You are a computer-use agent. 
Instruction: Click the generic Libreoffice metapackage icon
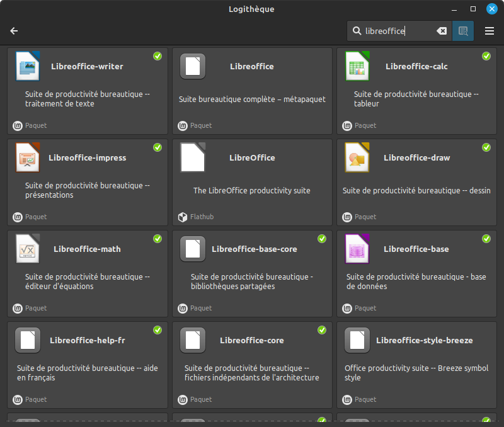(193, 66)
